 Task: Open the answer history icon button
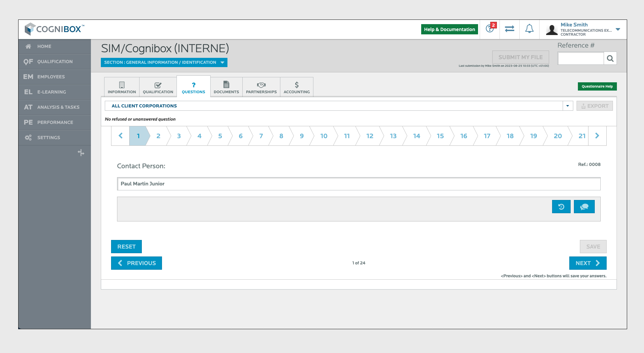point(561,207)
